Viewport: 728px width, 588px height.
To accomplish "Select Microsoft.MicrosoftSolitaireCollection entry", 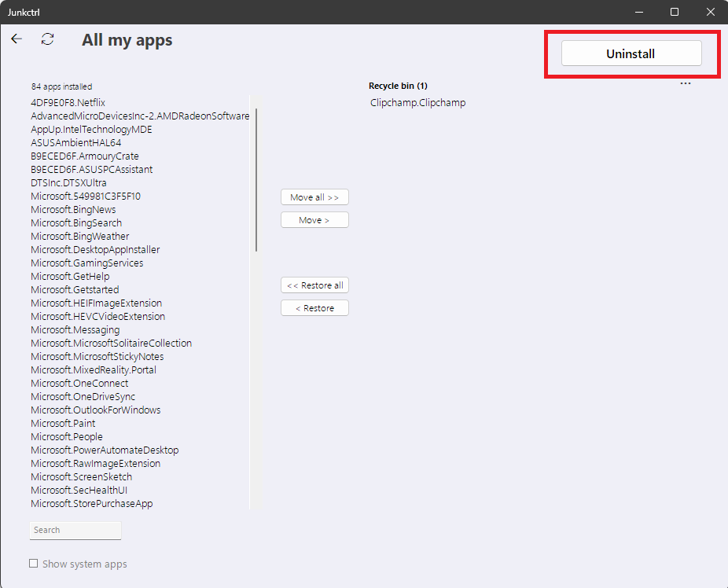I will coord(112,344).
